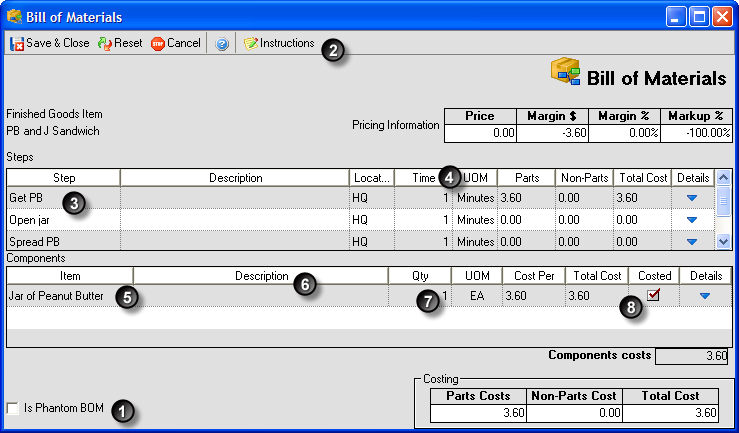
Task: Click the Bill of Materials title bar icon
Action: 15,16
